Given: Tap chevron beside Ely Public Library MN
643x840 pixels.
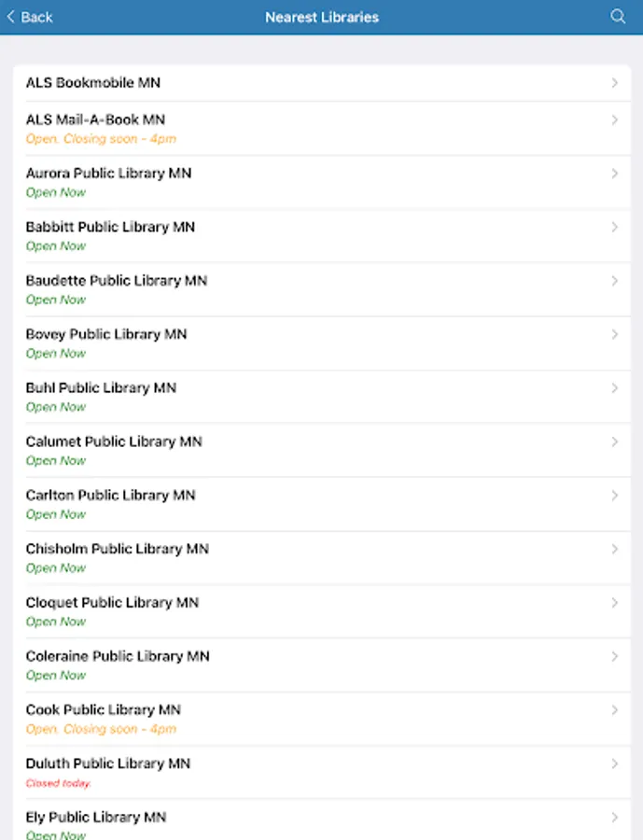Looking at the screenshot, I should coord(614,818).
